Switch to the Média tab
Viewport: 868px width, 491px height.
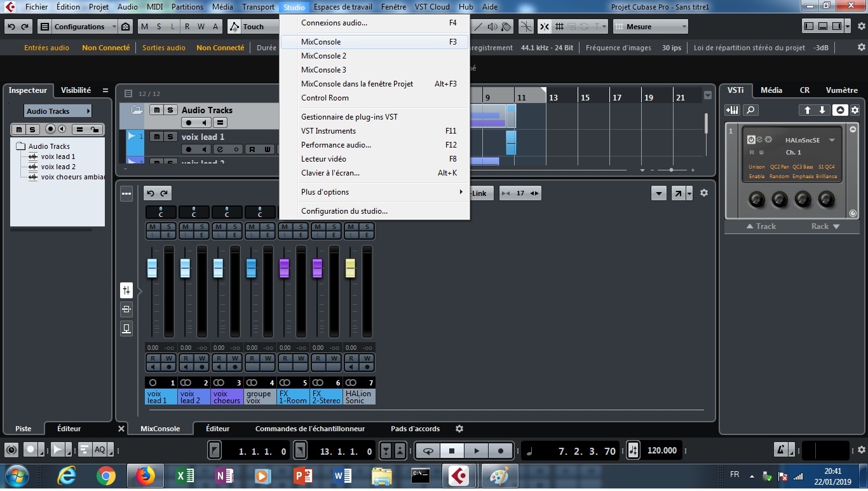[771, 90]
